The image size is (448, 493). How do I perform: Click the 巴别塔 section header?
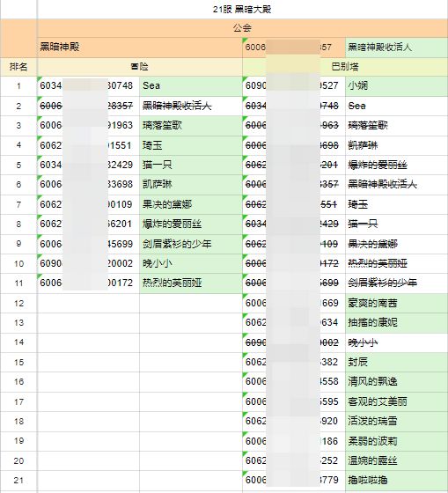coord(345,67)
